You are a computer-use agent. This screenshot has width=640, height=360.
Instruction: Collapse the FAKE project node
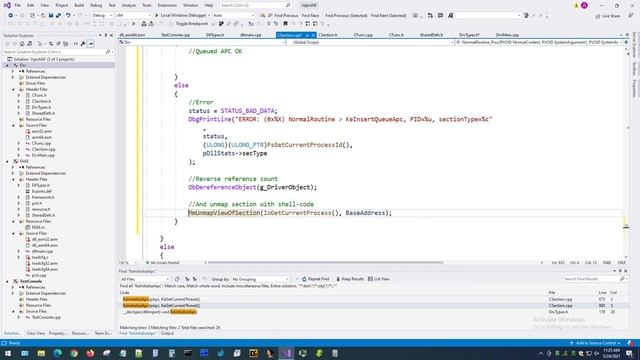coord(7,161)
